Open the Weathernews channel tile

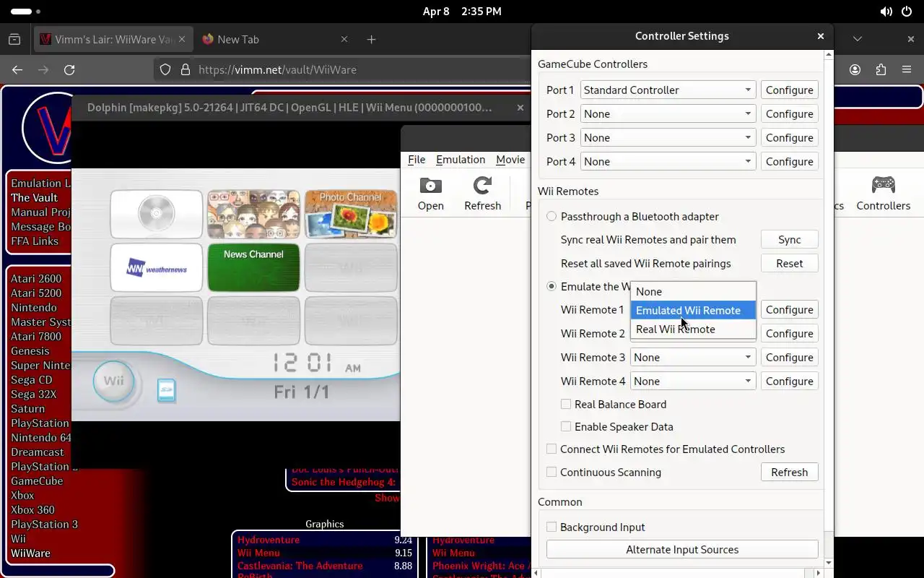pyautogui.click(x=157, y=267)
